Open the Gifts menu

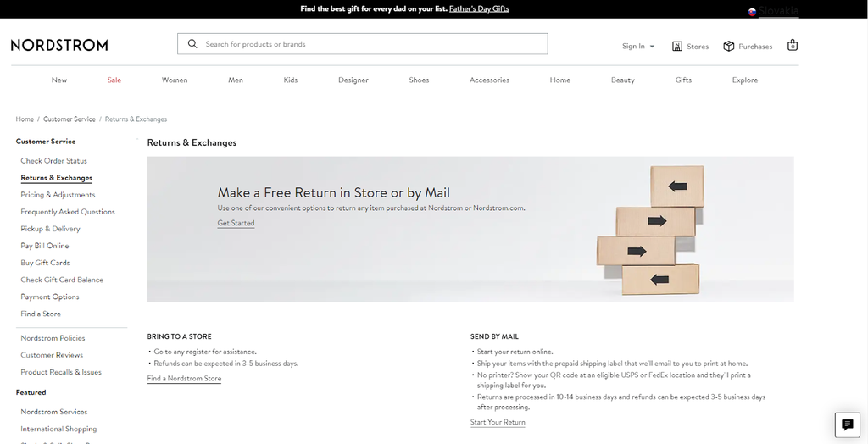pyautogui.click(x=683, y=80)
